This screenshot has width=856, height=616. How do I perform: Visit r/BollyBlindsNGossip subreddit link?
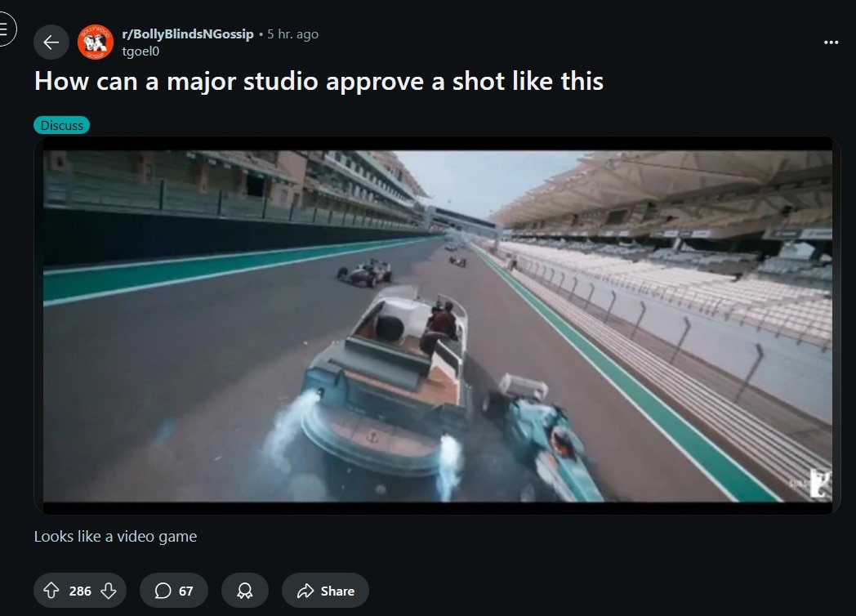pos(188,33)
